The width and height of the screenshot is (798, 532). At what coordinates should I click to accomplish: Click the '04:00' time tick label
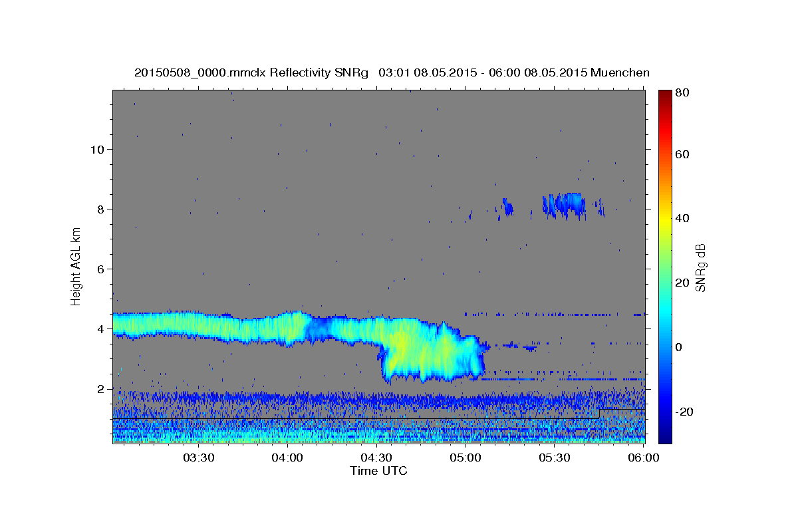287,458
